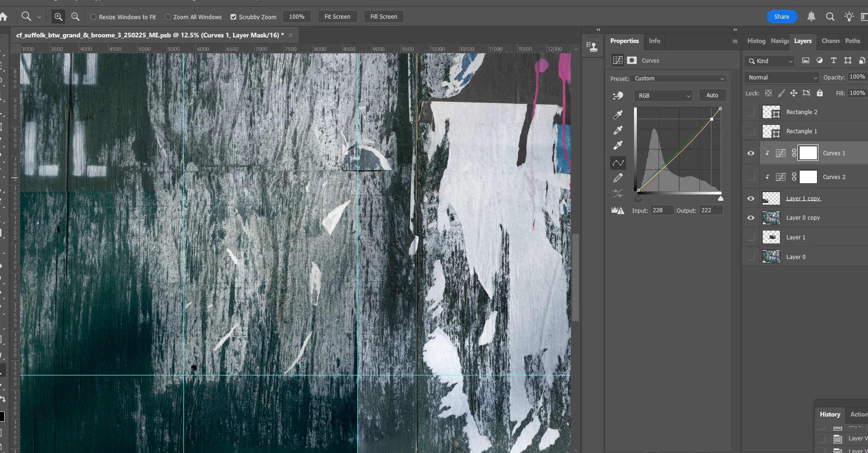The width and height of the screenshot is (868, 453).
Task: Enable Resize Windows to Fit checkbox
Action: (94, 17)
